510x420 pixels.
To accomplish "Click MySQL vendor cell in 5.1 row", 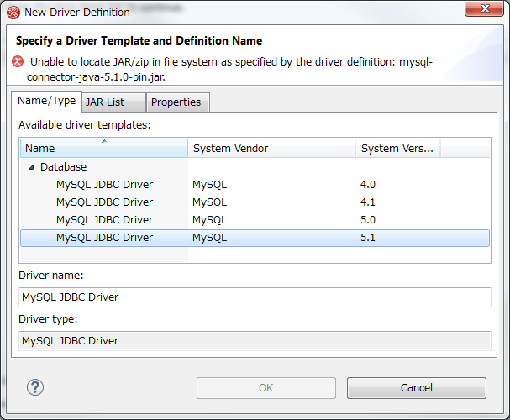I will tap(210, 238).
